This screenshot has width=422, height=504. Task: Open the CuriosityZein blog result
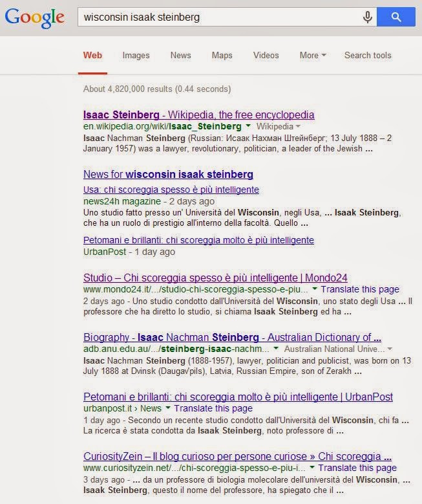[x=237, y=456]
